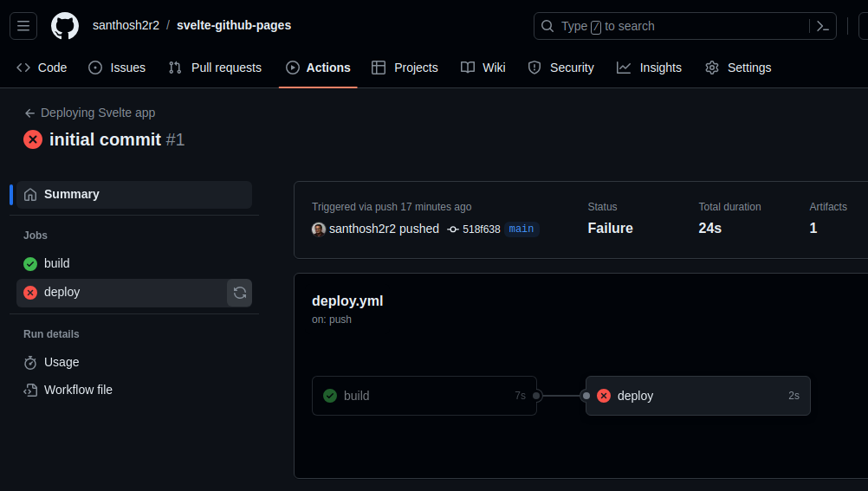868x491 pixels.
Task: Click the search magnifier icon
Action: click(x=547, y=26)
